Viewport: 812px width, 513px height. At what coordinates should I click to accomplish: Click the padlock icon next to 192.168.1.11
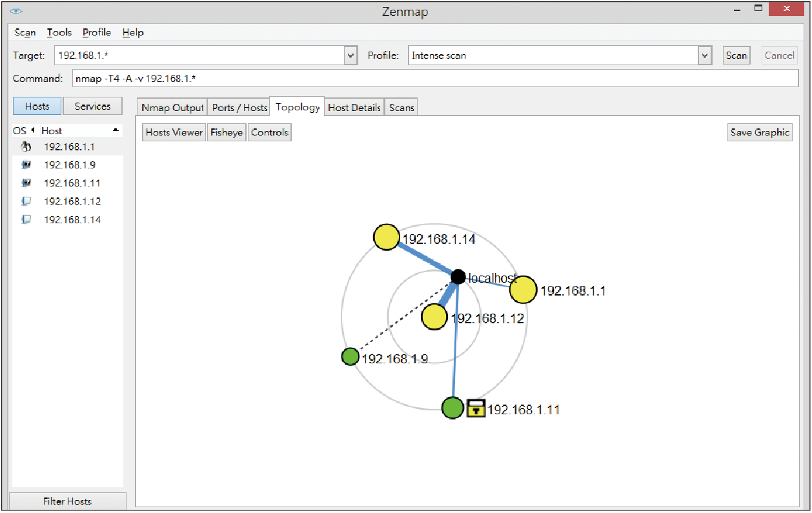point(476,408)
